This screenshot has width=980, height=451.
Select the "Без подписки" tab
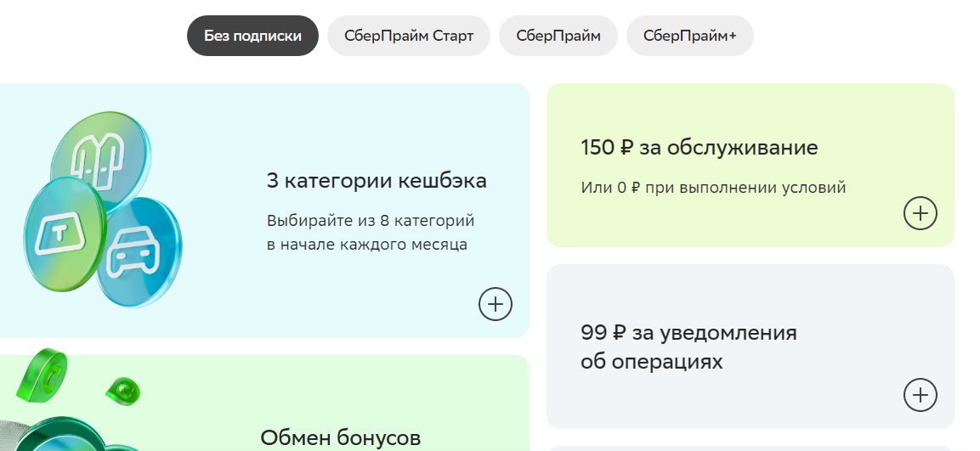click(252, 36)
